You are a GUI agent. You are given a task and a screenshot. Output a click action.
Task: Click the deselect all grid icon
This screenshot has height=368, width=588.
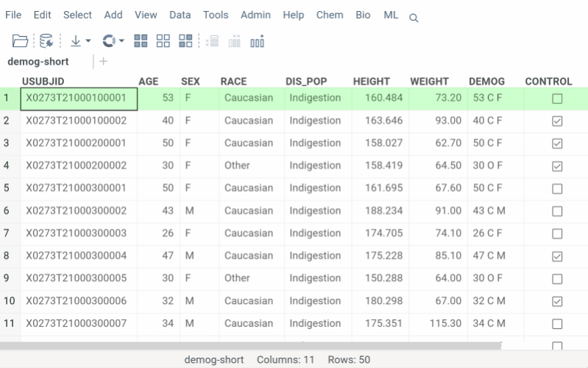tap(163, 41)
